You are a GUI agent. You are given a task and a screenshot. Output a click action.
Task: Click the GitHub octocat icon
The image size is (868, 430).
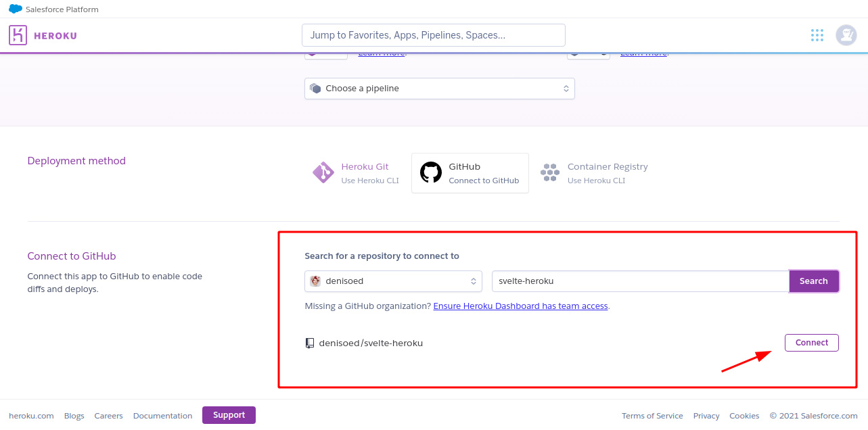pos(431,172)
